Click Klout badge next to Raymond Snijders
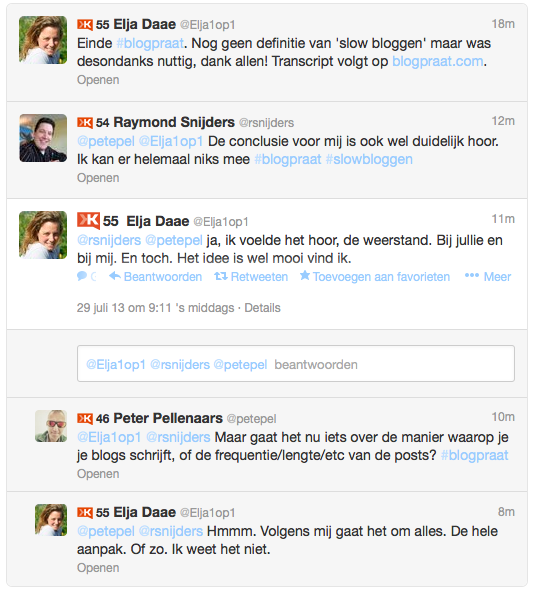The width and height of the screenshot is (535, 591). click(x=84, y=122)
